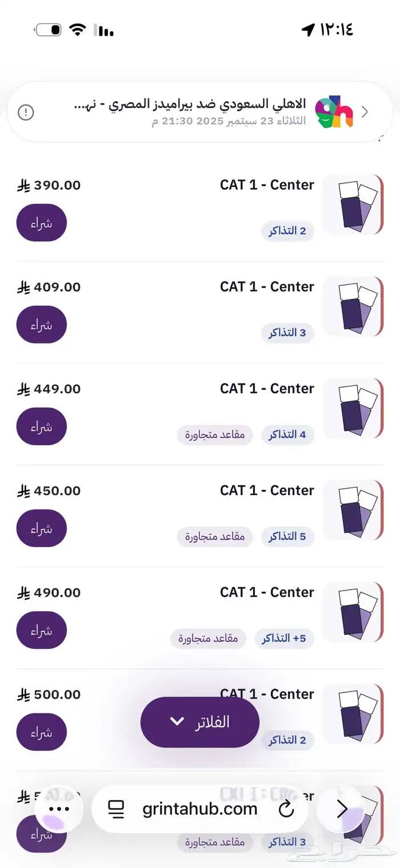
Task: Tap the grintahub.com address field
Action: coord(200,809)
